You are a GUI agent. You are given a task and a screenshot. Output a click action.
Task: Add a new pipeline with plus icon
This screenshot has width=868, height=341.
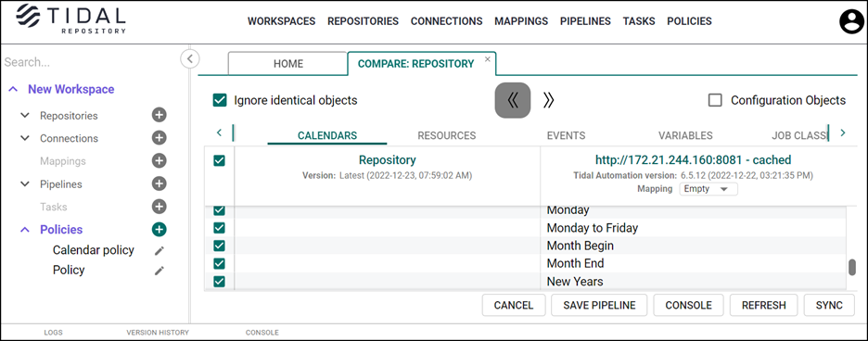tap(159, 183)
